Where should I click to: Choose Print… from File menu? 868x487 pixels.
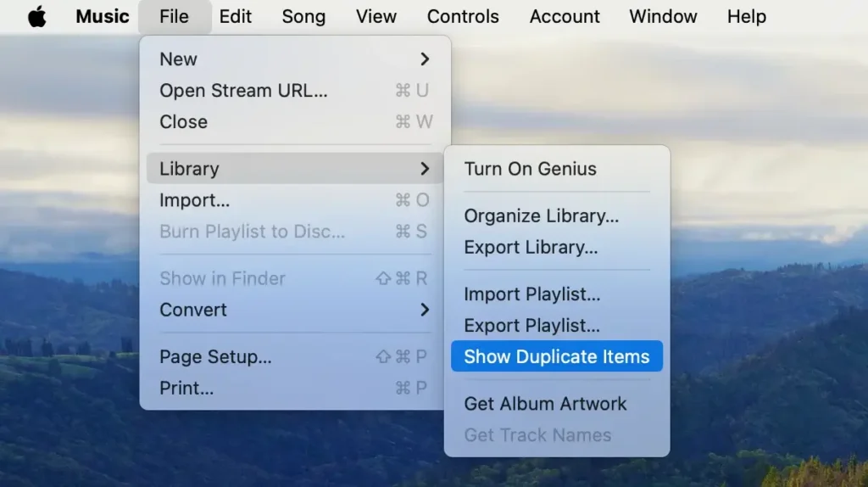pyautogui.click(x=294, y=388)
